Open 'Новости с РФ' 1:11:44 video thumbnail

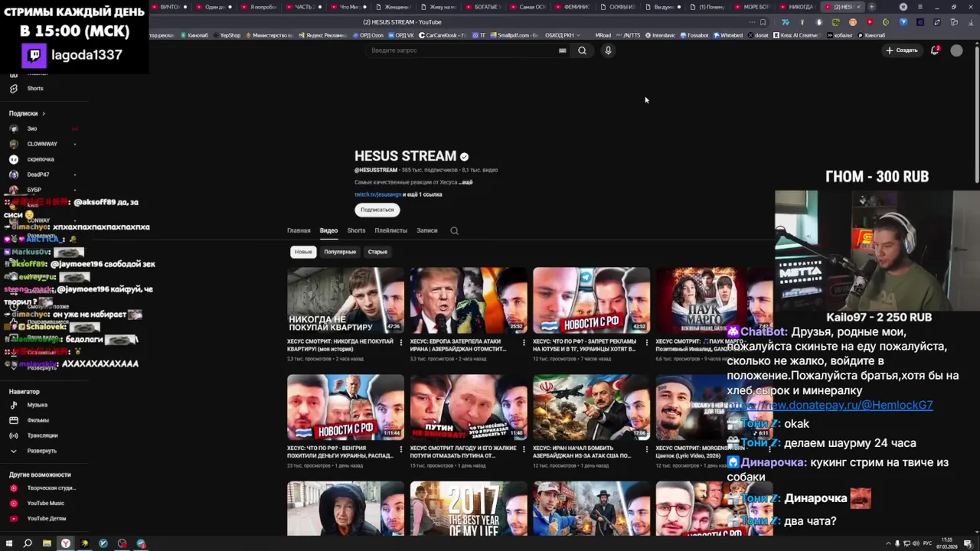345,407
